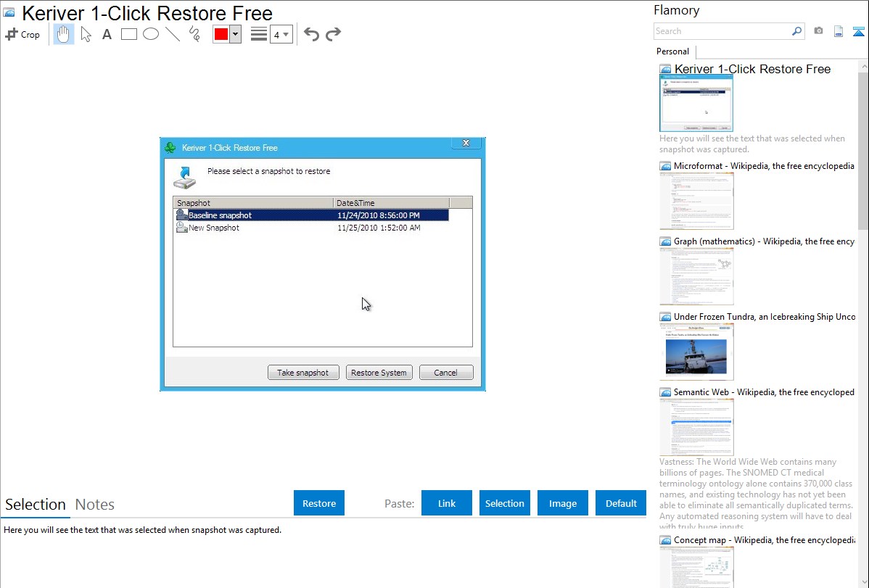Image resolution: width=869 pixels, height=588 pixels.
Task: Open the Semantic Web snapshot thumbnail
Action: tap(696, 427)
